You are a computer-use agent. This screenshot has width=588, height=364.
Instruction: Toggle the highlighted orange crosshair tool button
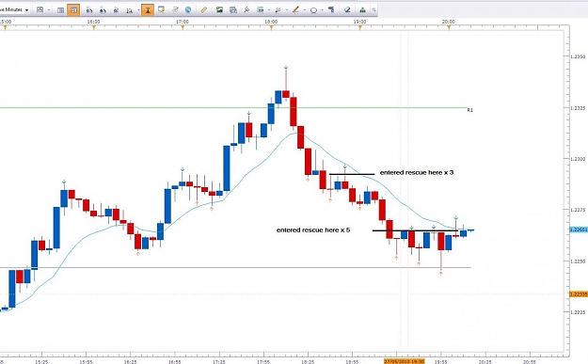[x=148, y=10]
